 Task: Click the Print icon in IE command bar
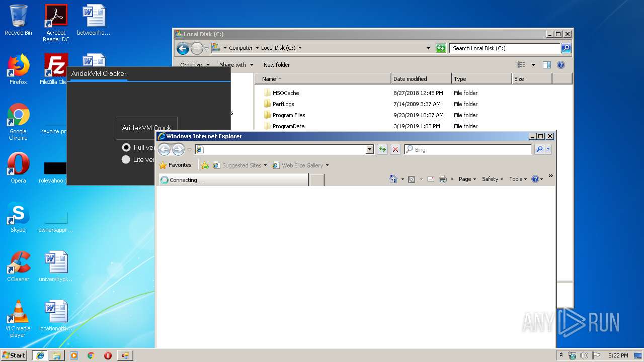443,179
